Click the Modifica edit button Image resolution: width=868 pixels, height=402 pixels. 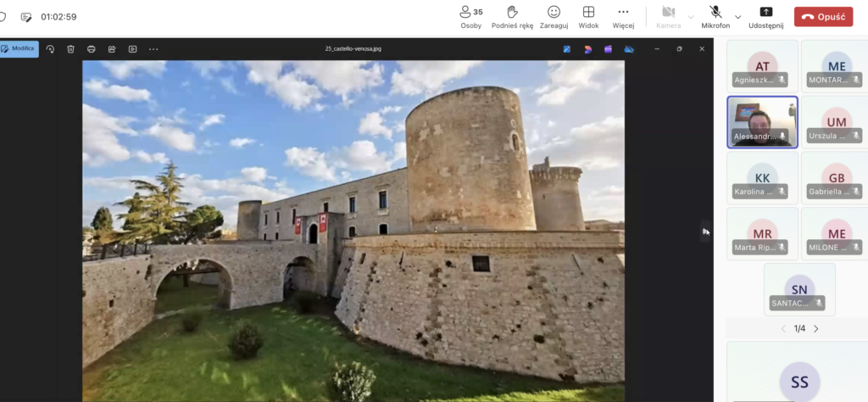tap(19, 49)
